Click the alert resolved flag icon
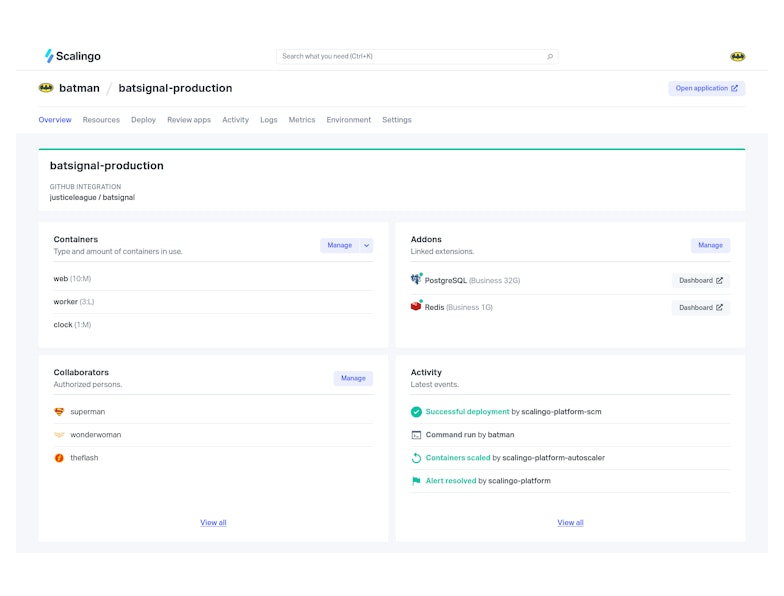Image resolution: width=784 pixels, height=596 pixels. (x=416, y=481)
